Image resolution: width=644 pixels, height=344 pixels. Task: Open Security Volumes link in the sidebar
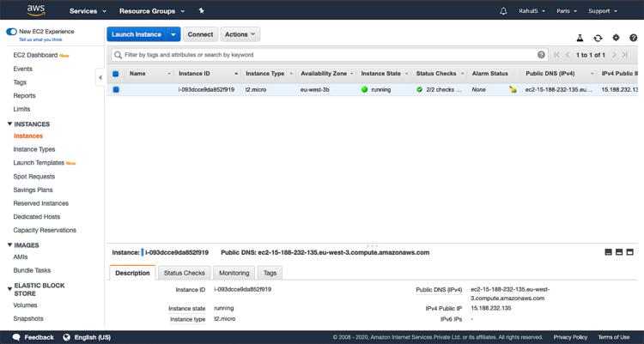point(25,305)
